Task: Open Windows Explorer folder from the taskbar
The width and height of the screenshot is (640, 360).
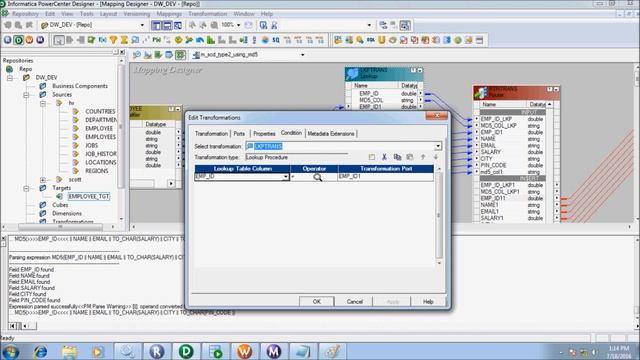Action: point(69,351)
